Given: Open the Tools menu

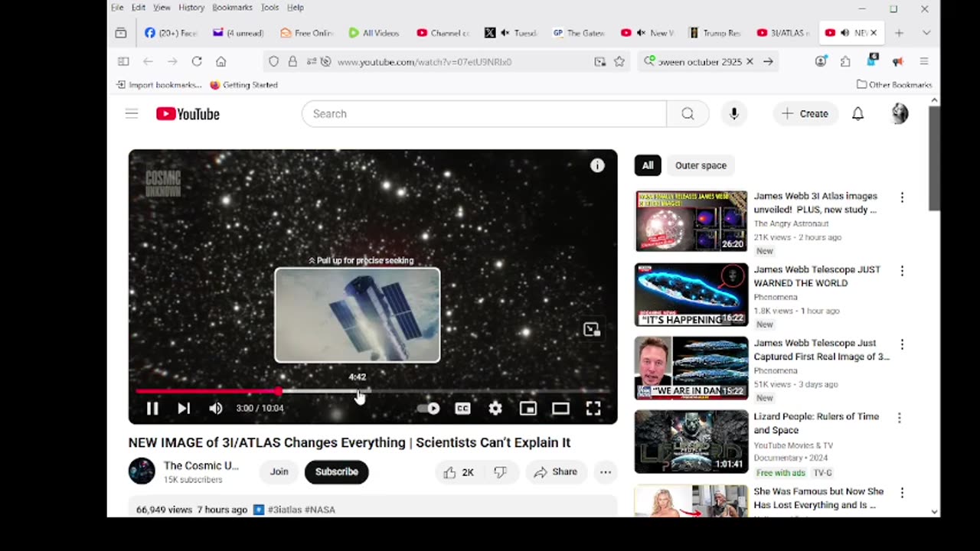Looking at the screenshot, I should pos(269,8).
